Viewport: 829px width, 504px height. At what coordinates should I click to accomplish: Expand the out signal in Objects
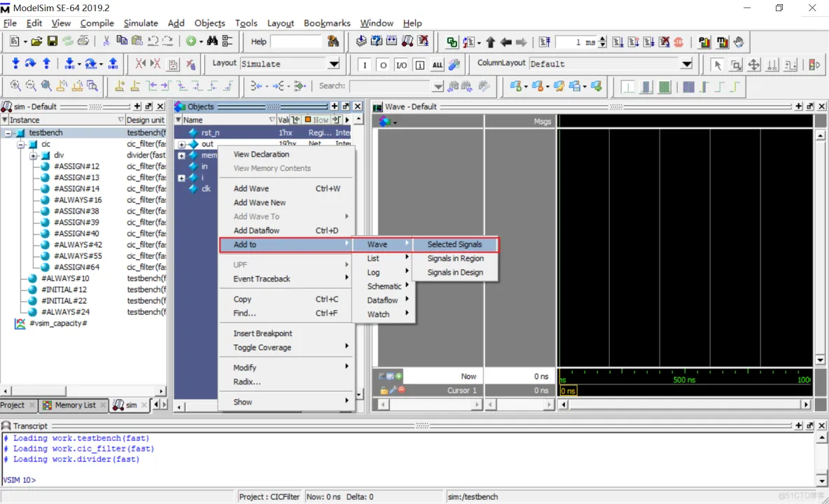point(181,144)
